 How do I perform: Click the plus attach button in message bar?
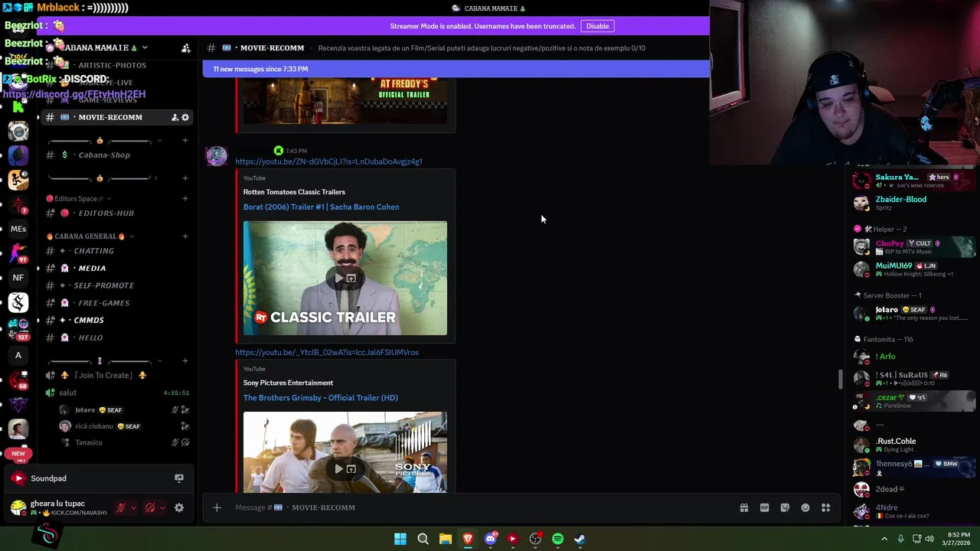(217, 507)
